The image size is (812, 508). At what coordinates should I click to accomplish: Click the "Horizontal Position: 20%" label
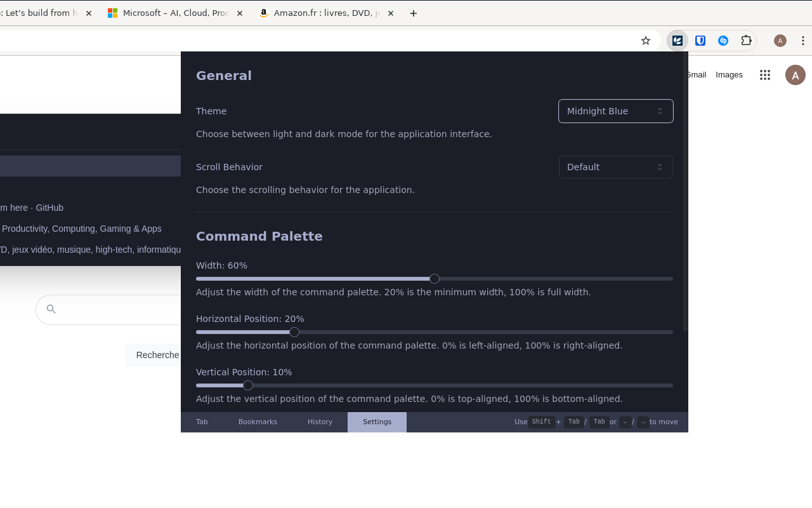(250, 319)
